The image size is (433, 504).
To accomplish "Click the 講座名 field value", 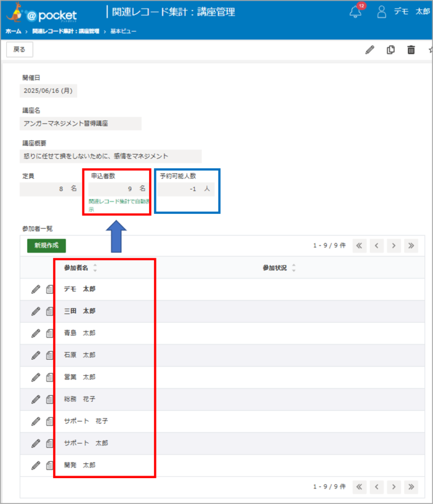I will pyautogui.click(x=80, y=124).
